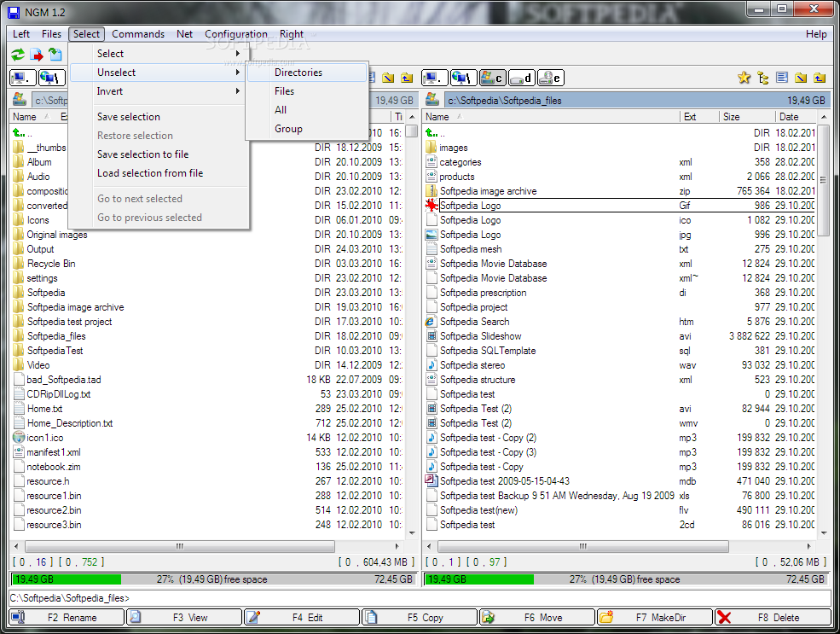Click the red splash icon of Softpedia Logo Gif
Image resolution: width=840 pixels, height=634 pixels.
432,206
